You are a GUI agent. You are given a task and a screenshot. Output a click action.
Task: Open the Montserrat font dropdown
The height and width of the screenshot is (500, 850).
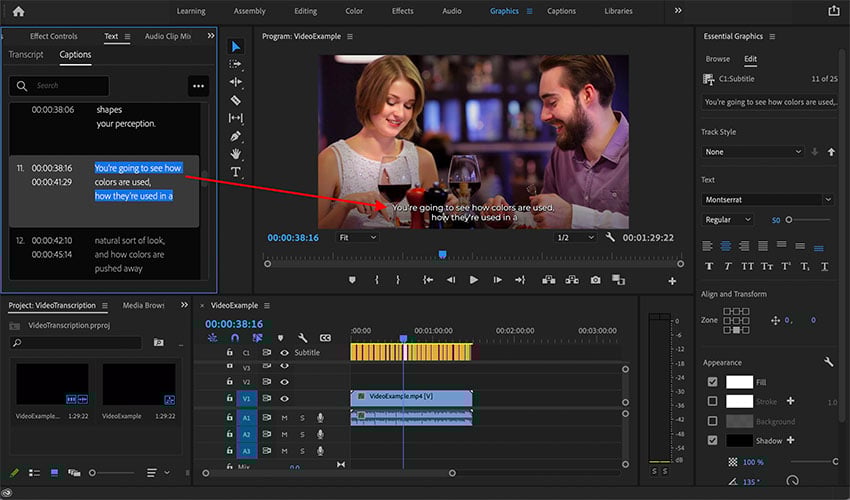pyautogui.click(x=767, y=200)
